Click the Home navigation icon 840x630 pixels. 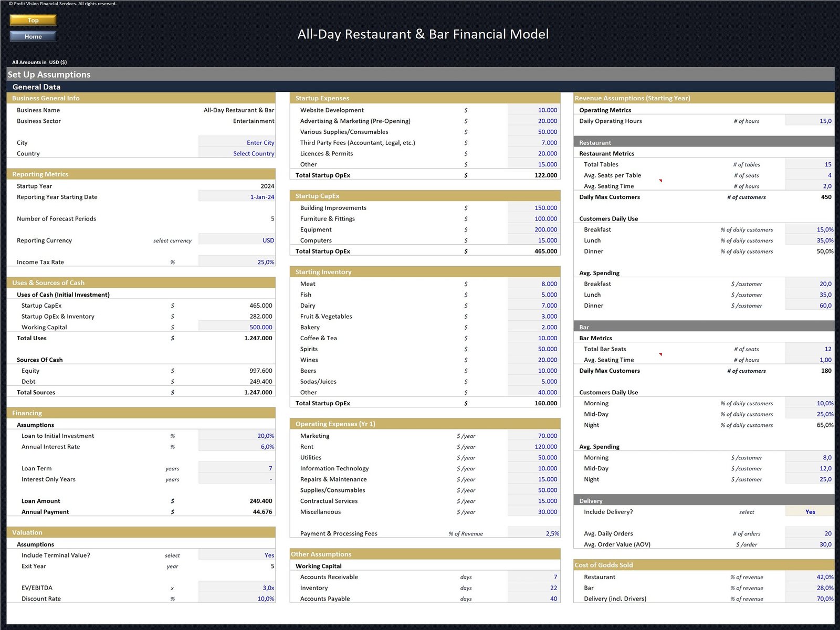33,36
